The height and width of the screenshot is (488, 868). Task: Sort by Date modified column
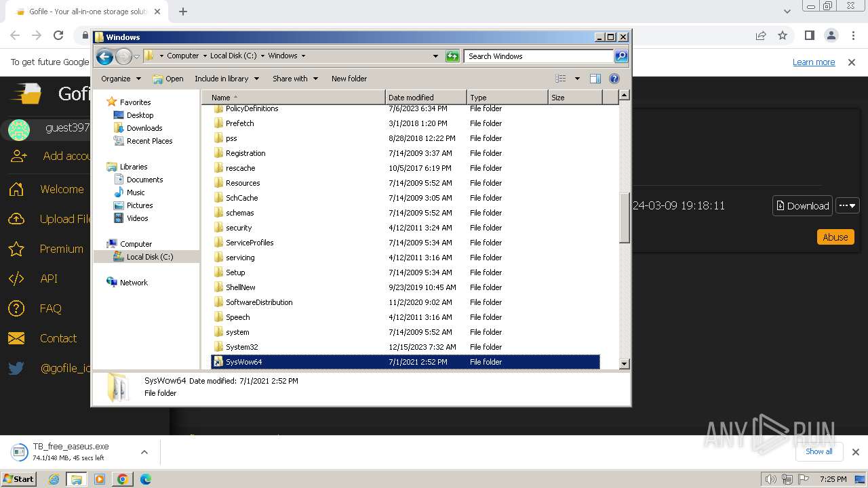pos(426,98)
